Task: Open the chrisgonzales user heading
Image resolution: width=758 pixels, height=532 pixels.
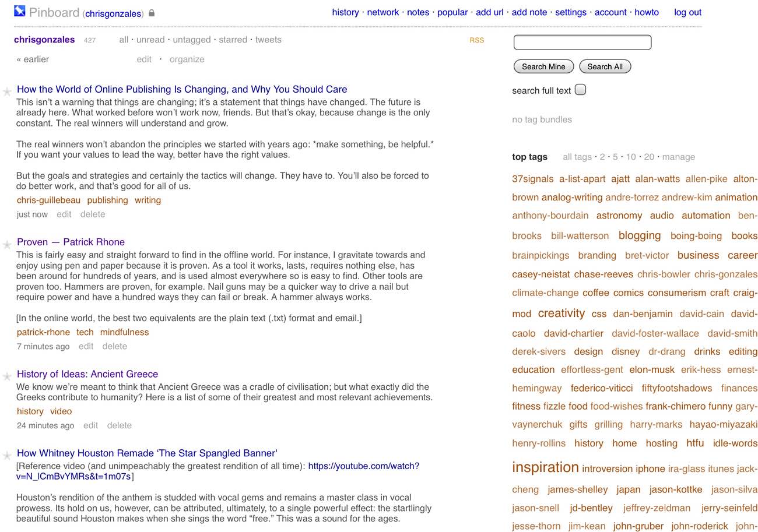Action: click(x=44, y=40)
